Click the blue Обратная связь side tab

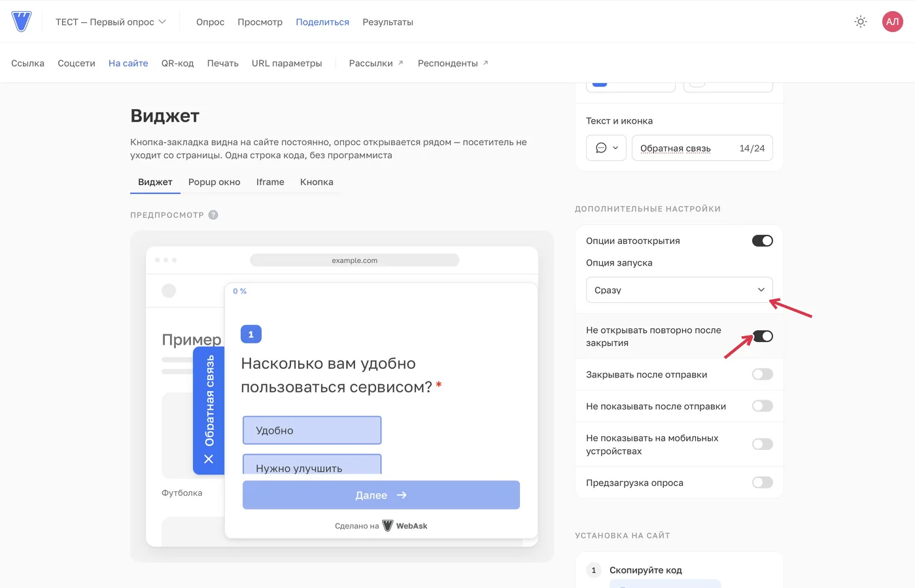209,411
